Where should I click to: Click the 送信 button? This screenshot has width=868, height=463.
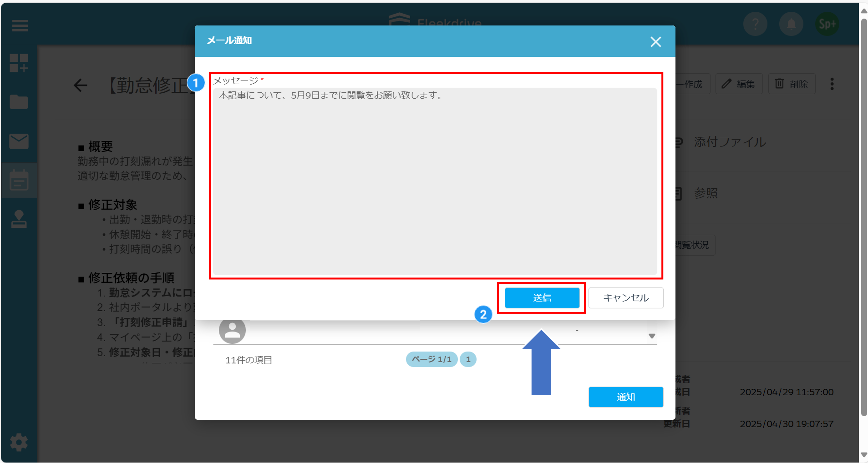tap(542, 298)
